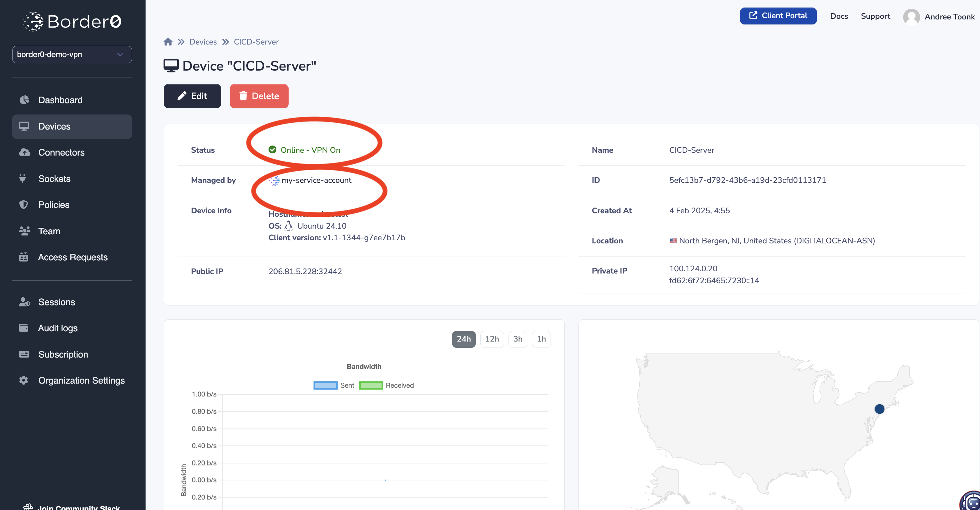Click the CICD-Server breadcrumb link

256,42
